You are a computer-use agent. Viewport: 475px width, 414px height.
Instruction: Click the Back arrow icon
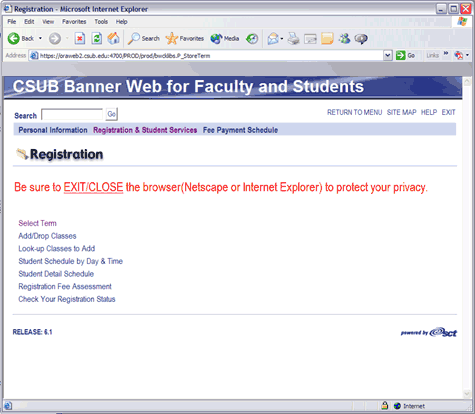point(13,39)
